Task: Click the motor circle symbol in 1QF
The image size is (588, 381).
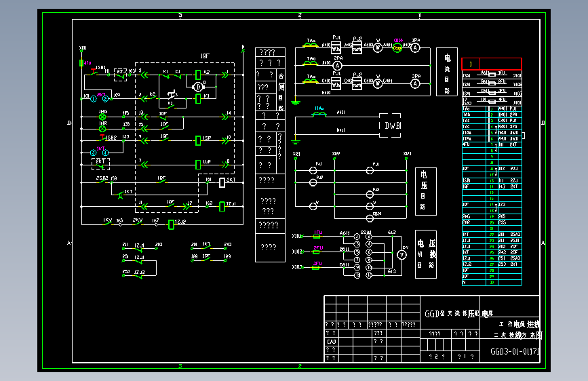Action: point(197,87)
